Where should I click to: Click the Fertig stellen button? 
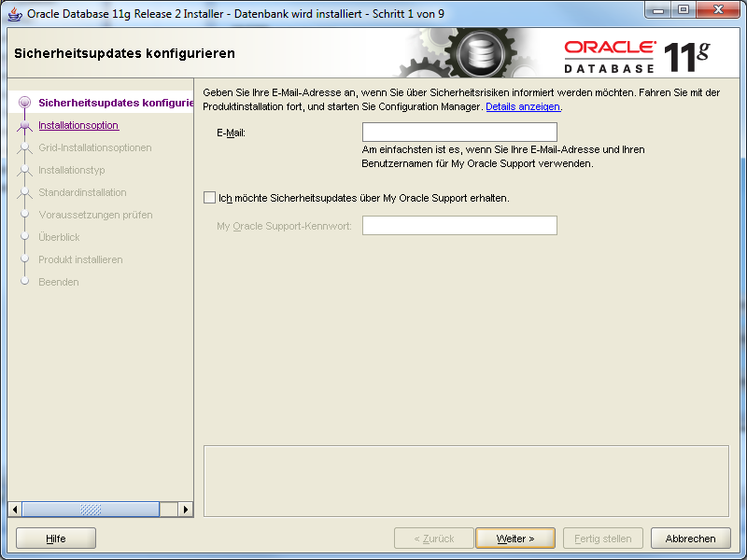602,538
